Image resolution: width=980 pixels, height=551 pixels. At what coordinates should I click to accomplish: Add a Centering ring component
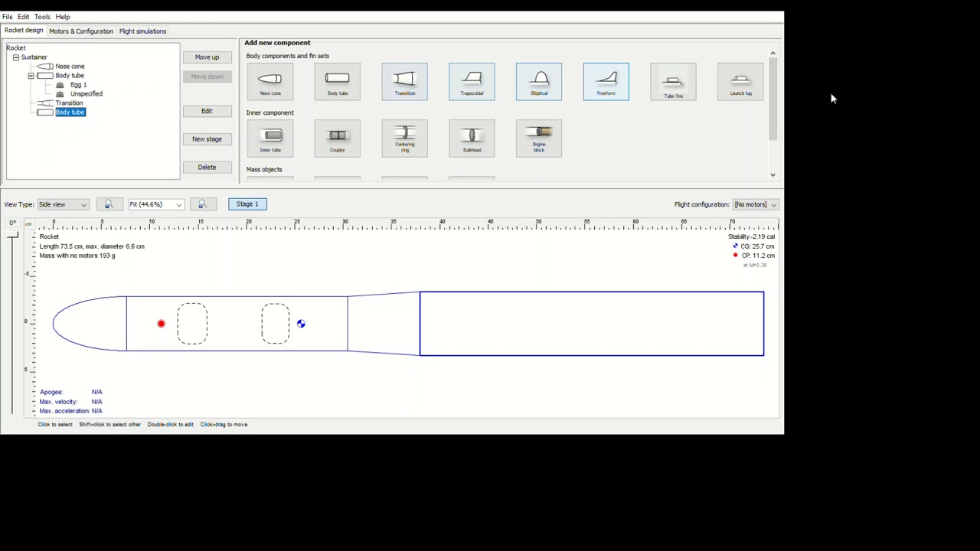click(405, 139)
